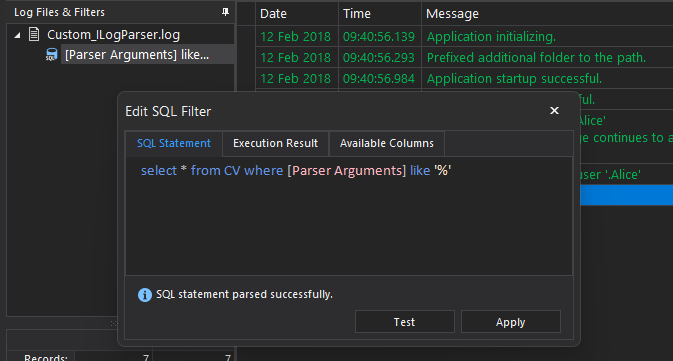Click the Test button
Viewport: 673px width, 361px height.
coord(404,322)
